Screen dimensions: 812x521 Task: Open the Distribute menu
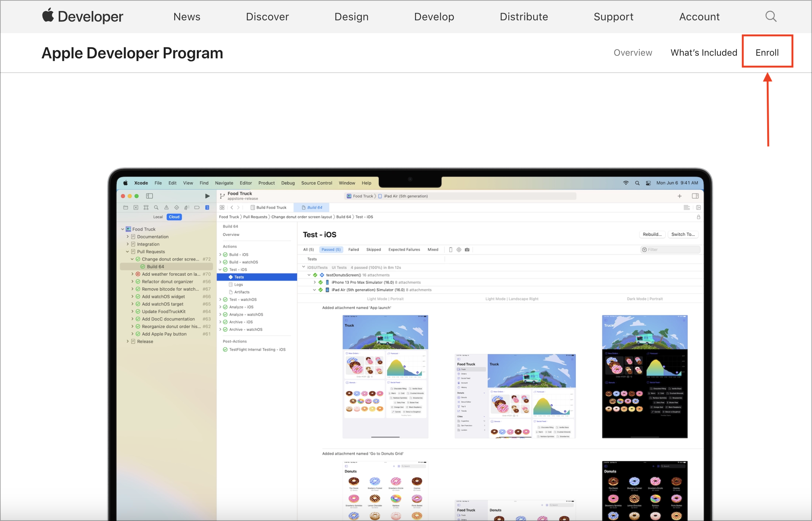(x=524, y=17)
